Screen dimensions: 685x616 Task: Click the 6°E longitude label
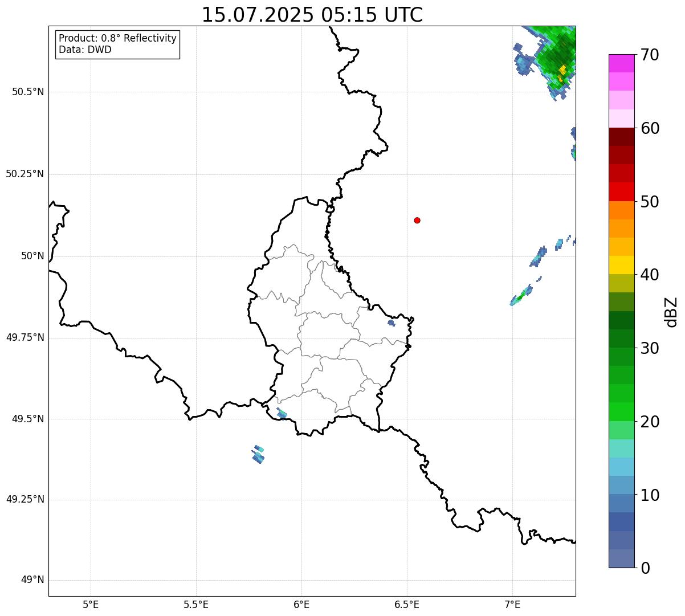[x=301, y=604]
